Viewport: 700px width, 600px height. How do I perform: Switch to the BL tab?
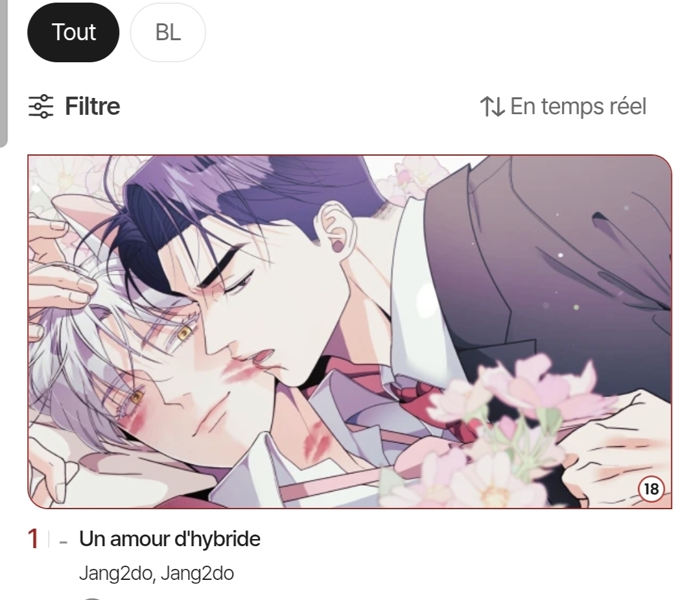pos(168,32)
